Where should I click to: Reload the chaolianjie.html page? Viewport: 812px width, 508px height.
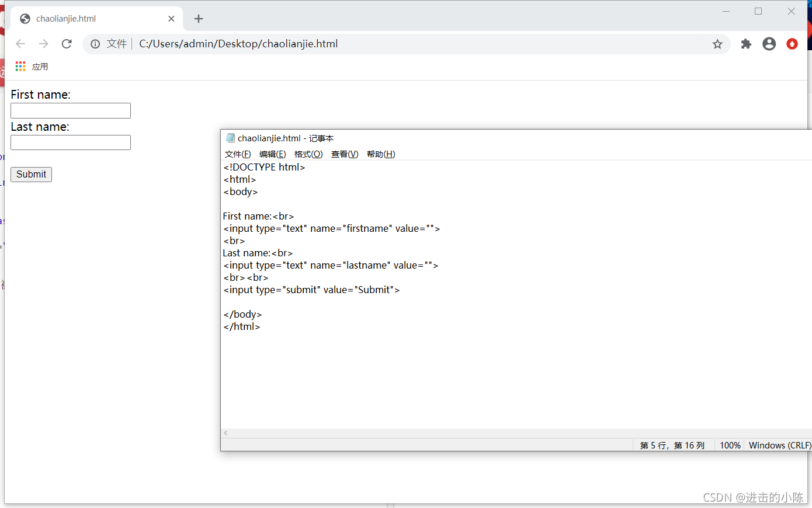coord(67,44)
